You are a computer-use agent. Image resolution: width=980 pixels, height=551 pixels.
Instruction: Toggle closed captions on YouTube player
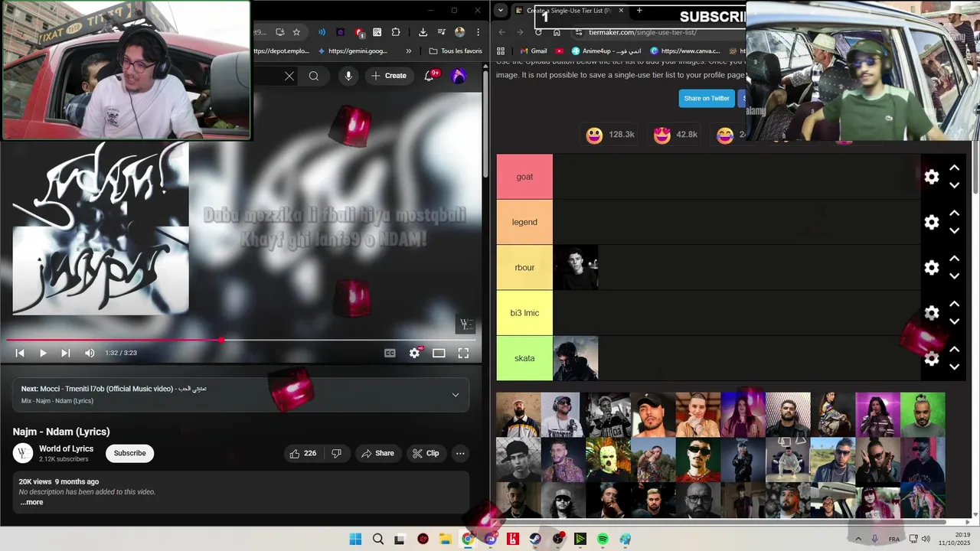[390, 353]
